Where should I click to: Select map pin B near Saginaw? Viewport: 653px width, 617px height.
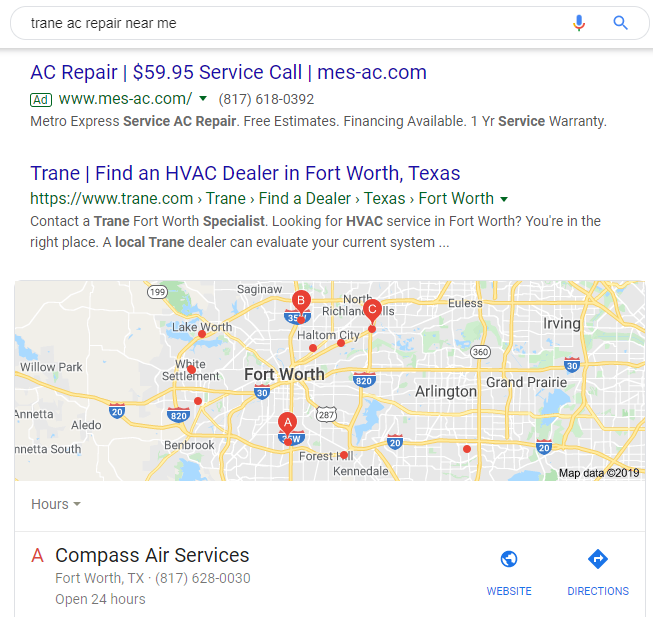coord(301,302)
